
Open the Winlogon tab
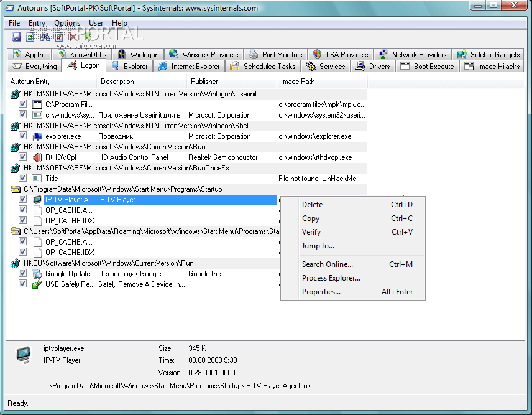[x=139, y=54]
